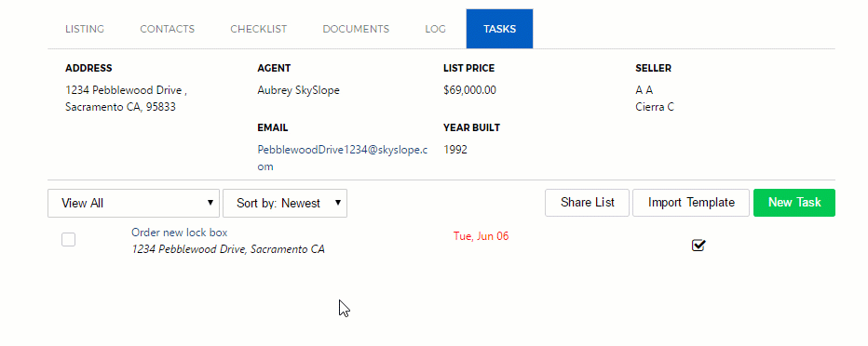Viewport: 868px width, 346px height.
Task: Switch to the Listing tab
Action: pyautogui.click(x=85, y=29)
